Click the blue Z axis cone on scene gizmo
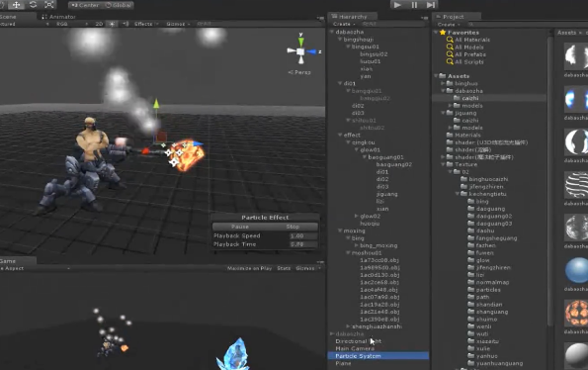The image size is (588, 370). pos(311,51)
